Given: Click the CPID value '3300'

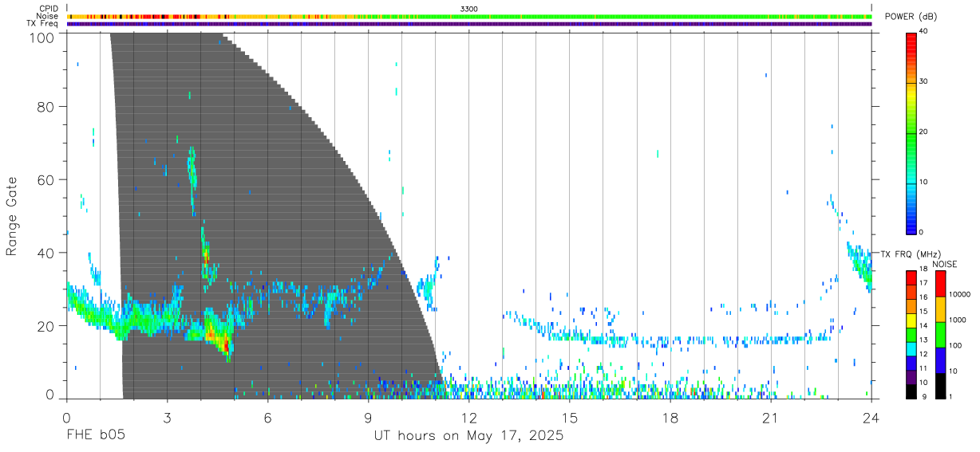Looking at the screenshot, I should point(469,8).
